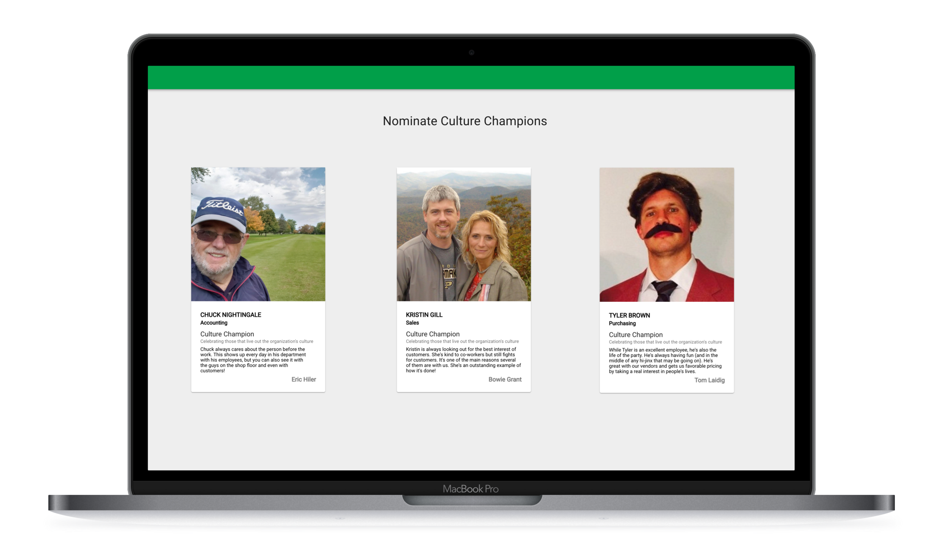The image size is (946, 560).
Task: Click Tyler's nomination description text
Action: point(665,360)
